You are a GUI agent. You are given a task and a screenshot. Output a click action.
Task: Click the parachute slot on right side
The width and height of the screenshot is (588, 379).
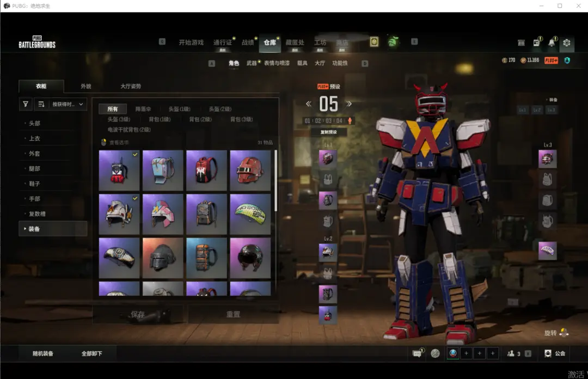tap(547, 250)
